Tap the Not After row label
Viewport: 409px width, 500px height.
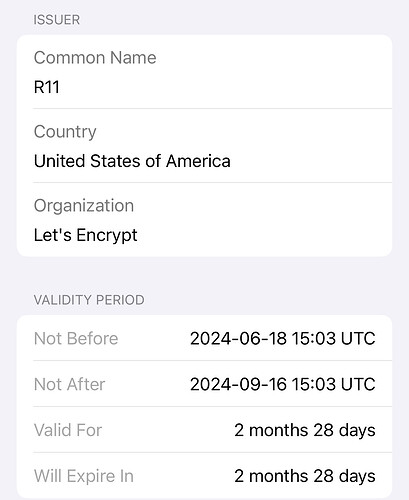(x=69, y=384)
